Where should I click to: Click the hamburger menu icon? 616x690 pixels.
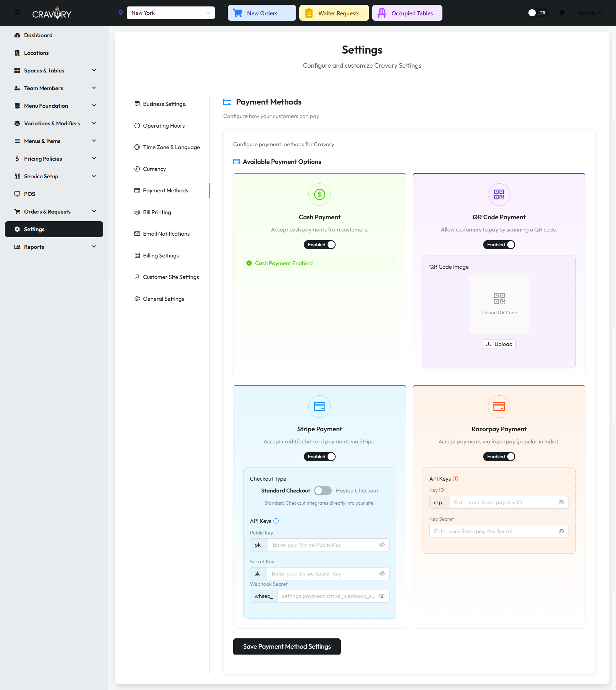click(18, 12)
